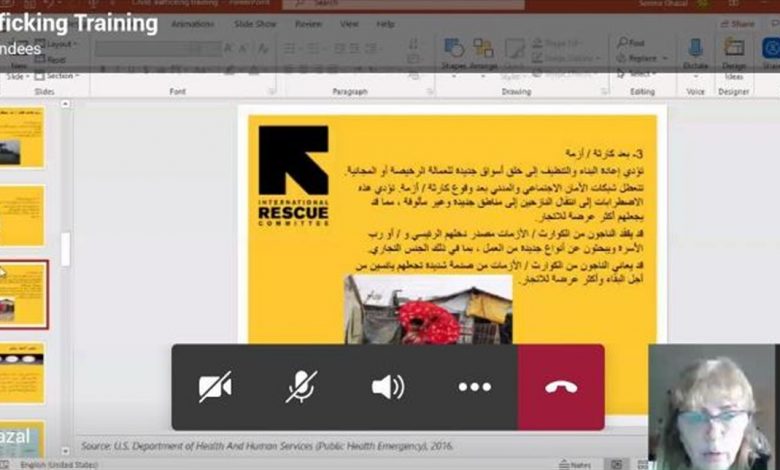
Task: Switch to the Review ribbon tab
Action: pos(308,24)
